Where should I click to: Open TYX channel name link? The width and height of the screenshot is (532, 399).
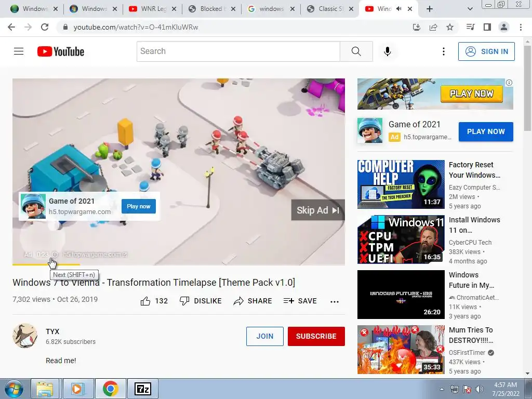pos(52,331)
